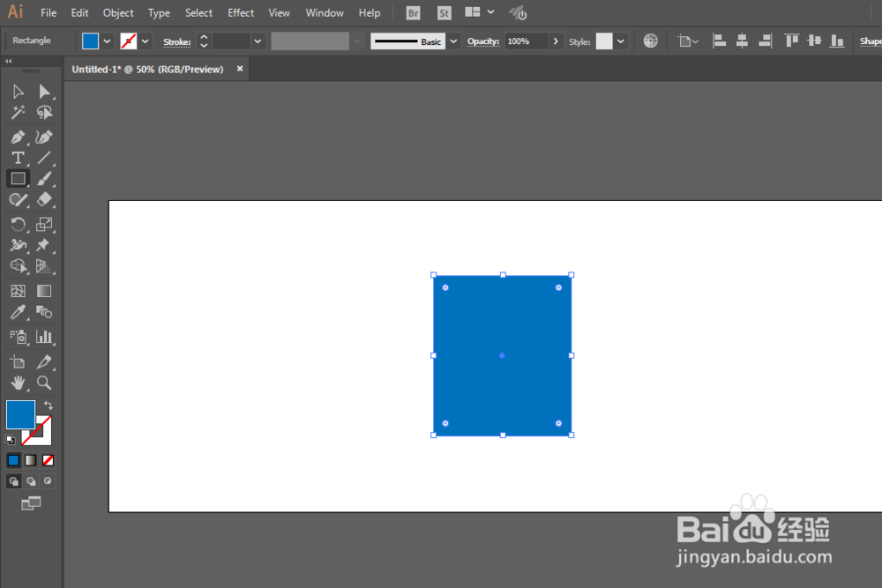Select the Warp tool
882x588 pixels.
click(x=18, y=245)
